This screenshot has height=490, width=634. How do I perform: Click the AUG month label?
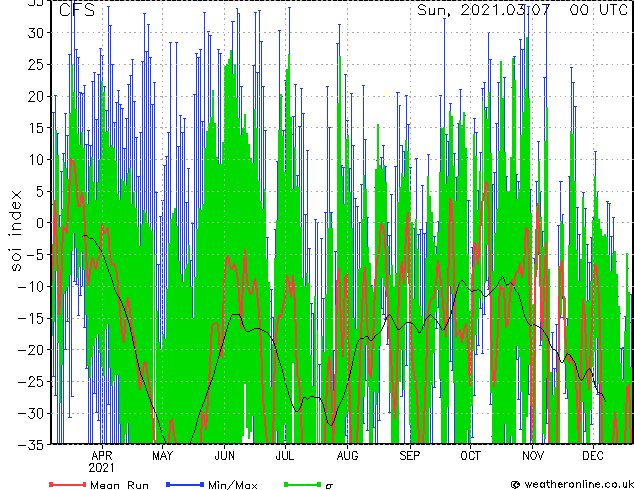tap(347, 456)
